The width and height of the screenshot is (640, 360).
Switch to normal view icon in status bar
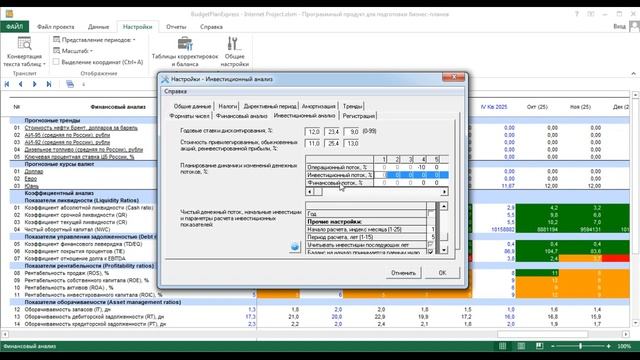coord(503,346)
